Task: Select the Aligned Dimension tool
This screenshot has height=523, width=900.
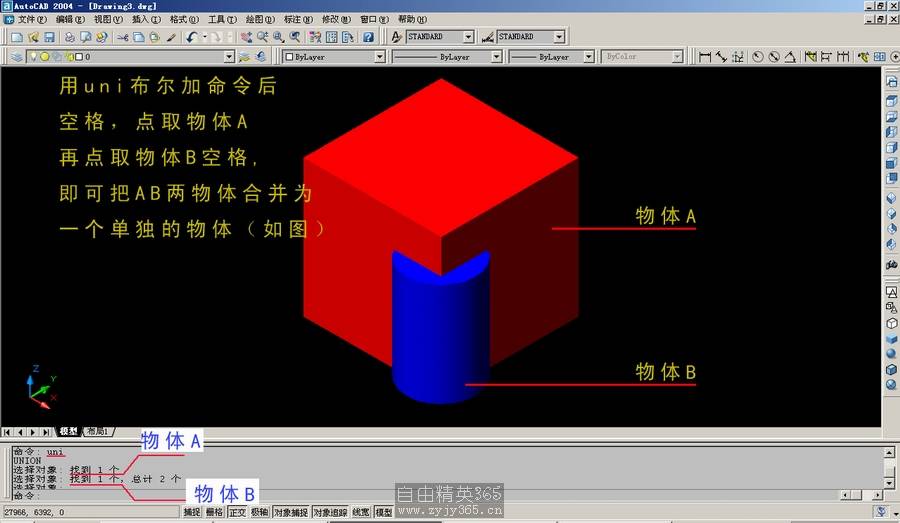Action: (721, 57)
